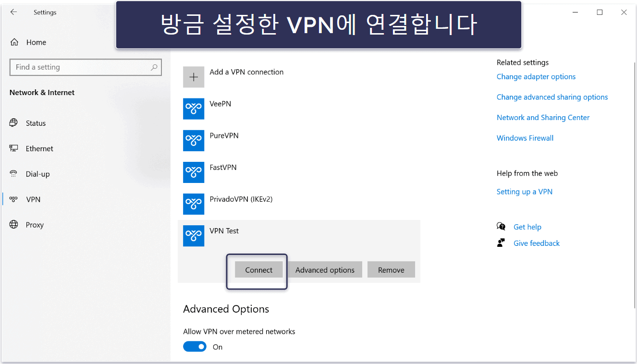Connect to VPN Test

[x=259, y=270]
